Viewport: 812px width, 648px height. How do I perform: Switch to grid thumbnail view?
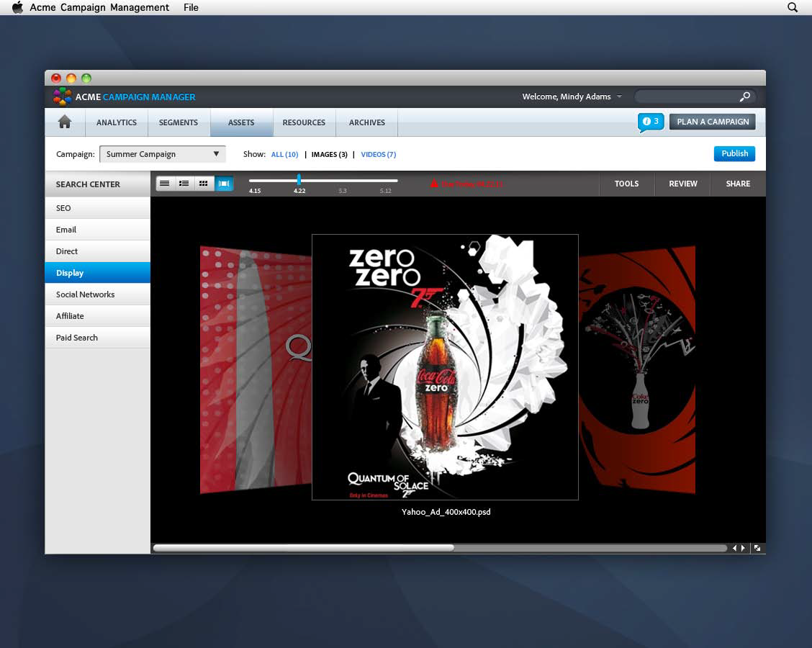pyautogui.click(x=204, y=184)
